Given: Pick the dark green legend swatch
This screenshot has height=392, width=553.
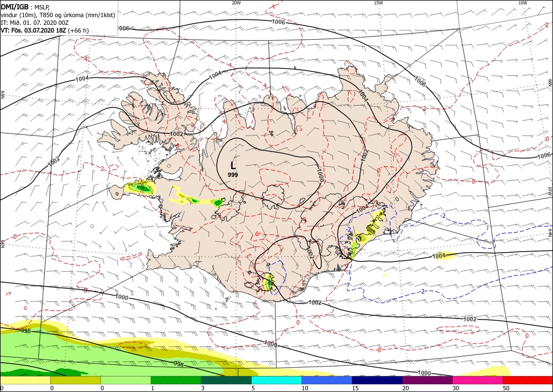Looking at the screenshot, I should click(x=226, y=380).
